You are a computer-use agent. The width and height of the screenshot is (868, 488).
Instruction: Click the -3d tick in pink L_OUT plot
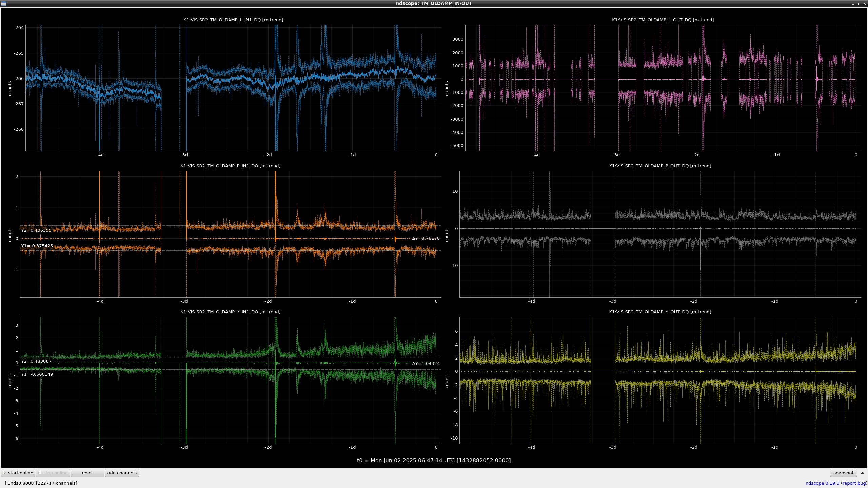[616, 155]
